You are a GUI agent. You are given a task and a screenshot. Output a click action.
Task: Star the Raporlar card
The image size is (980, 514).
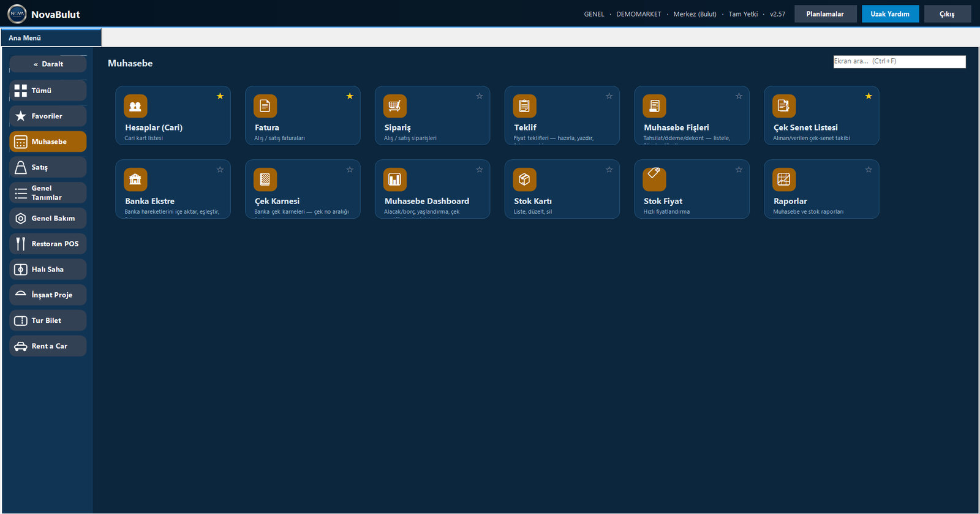[x=869, y=170]
